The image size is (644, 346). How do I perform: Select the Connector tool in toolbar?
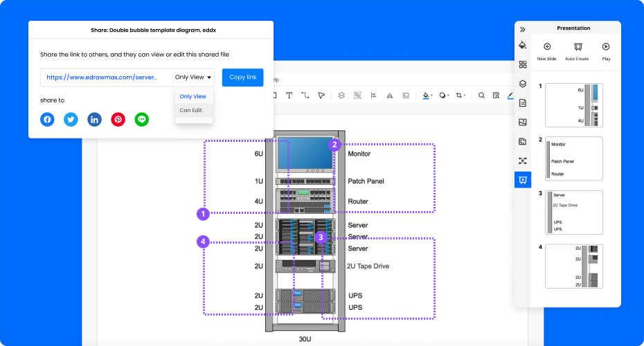[305, 95]
